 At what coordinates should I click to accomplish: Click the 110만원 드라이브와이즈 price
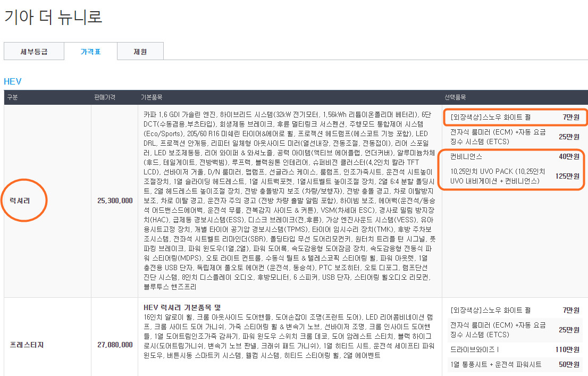567,349
